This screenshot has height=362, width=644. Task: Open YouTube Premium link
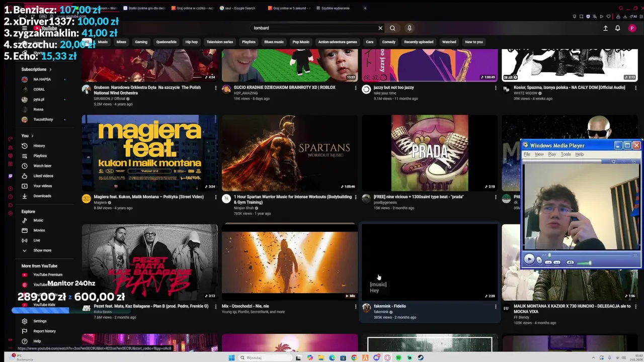tap(48, 275)
